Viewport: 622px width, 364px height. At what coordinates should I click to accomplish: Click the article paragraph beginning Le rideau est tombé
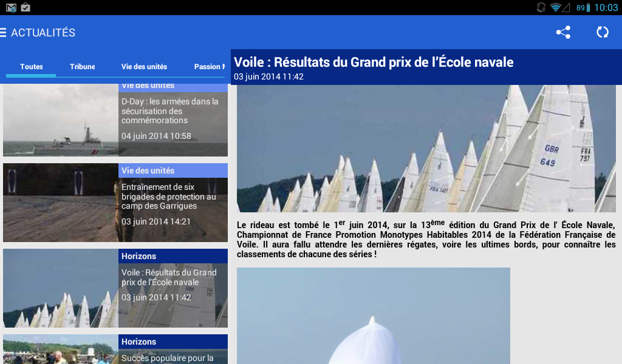[x=426, y=239]
